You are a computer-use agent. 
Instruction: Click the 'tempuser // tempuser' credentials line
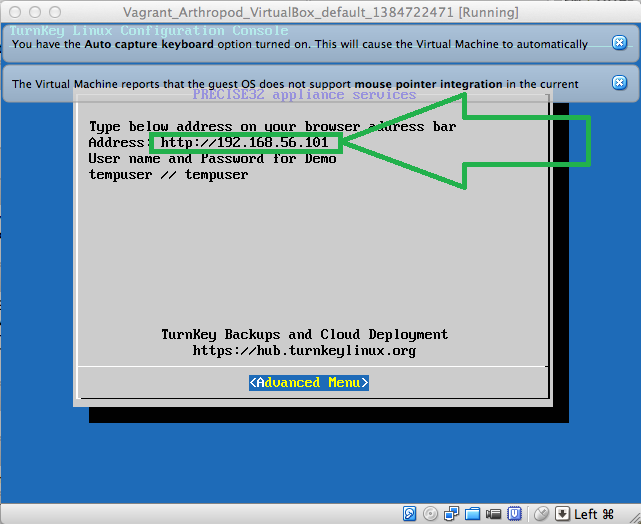tap(168, 175)
